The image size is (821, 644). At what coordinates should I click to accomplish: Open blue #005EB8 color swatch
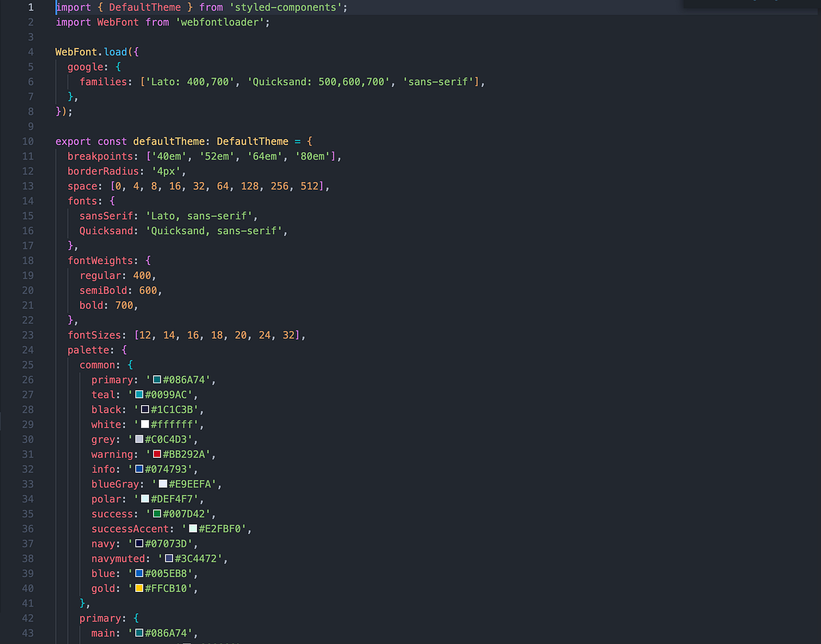139,574
